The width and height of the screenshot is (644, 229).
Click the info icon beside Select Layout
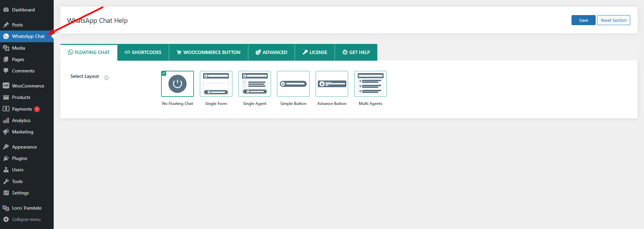pos(106,78)
